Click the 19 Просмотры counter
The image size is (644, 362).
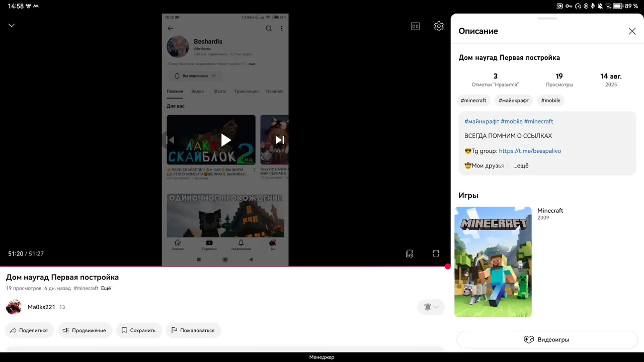pos(559,80)
